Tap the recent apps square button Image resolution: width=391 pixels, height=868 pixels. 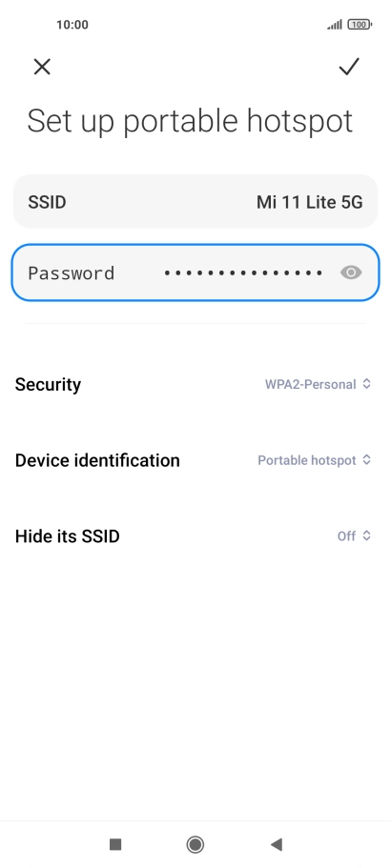(x=115, y=844)
